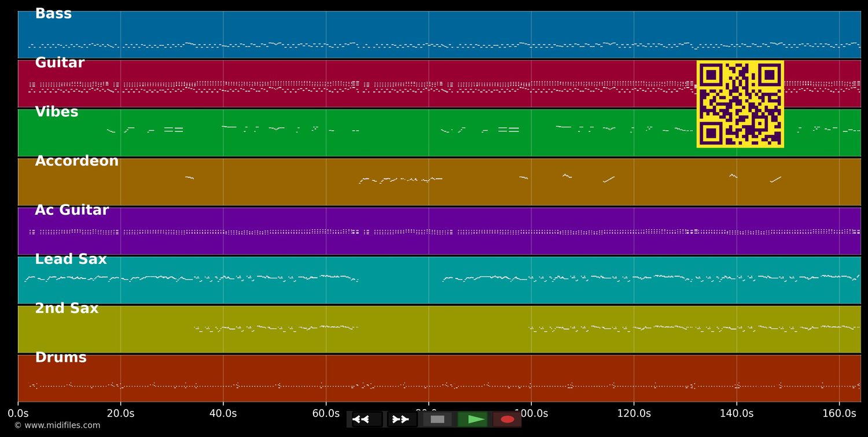Click the QR code image
Viewport: 868px width, 437px height.
(740, 104)
